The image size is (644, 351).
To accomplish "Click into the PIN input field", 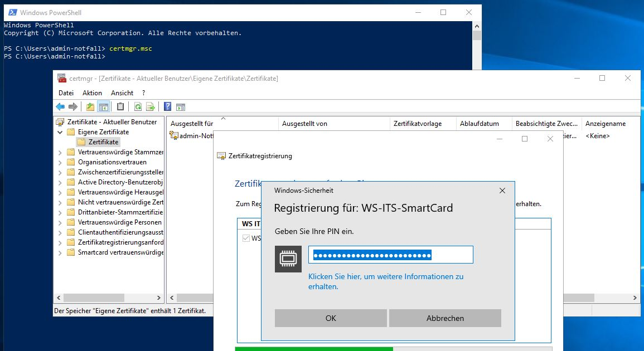I will (391, 255).
